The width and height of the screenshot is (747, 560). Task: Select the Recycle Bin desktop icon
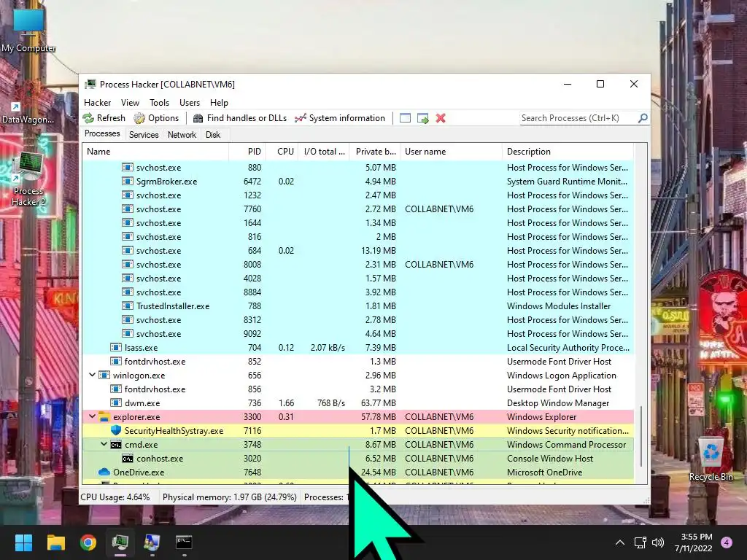point(711,460)
